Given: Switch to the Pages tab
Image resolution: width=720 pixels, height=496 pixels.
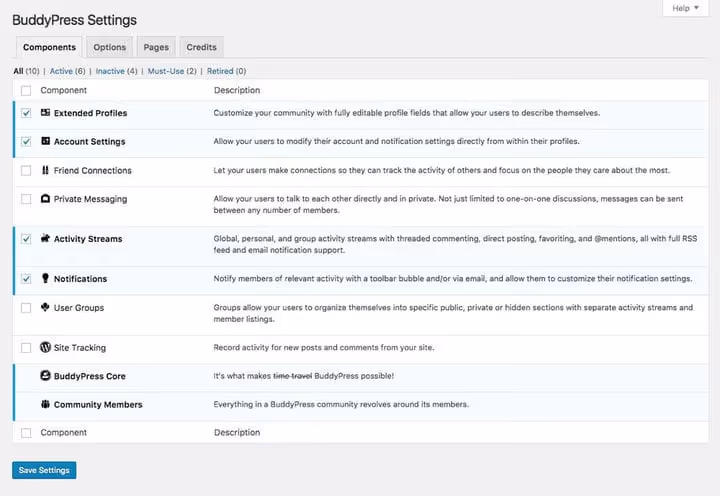Looking at the screenshot, I should tap(156, 47).
